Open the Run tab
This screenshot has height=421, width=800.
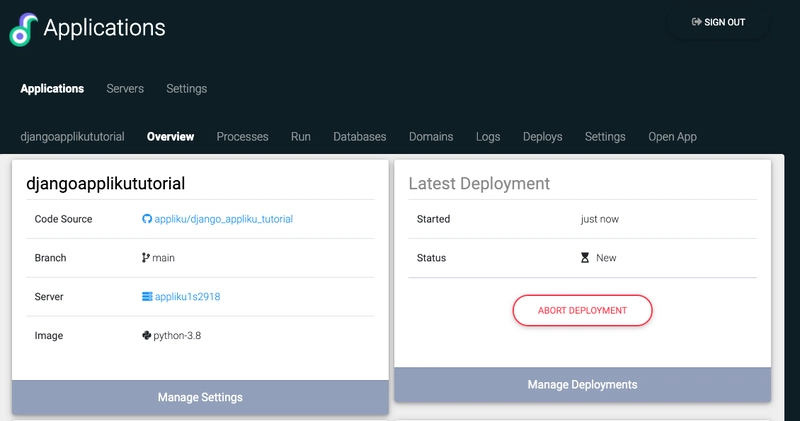pos(301,137)
